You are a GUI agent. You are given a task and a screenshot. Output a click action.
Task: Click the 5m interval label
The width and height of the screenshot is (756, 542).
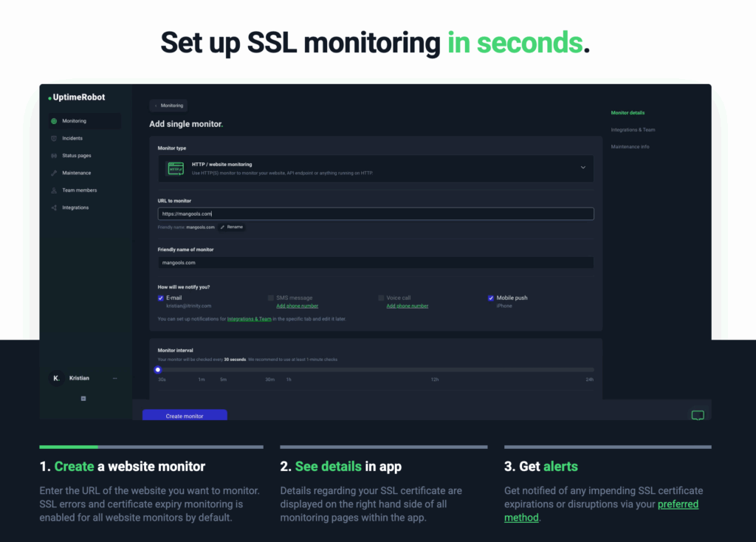pos(223,380)
